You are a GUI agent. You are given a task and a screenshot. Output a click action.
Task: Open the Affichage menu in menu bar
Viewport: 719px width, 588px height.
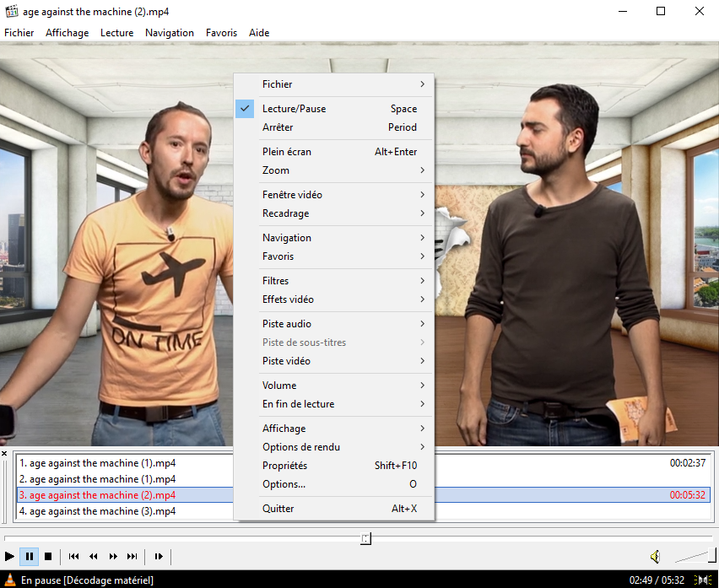[x=67, y=33]
